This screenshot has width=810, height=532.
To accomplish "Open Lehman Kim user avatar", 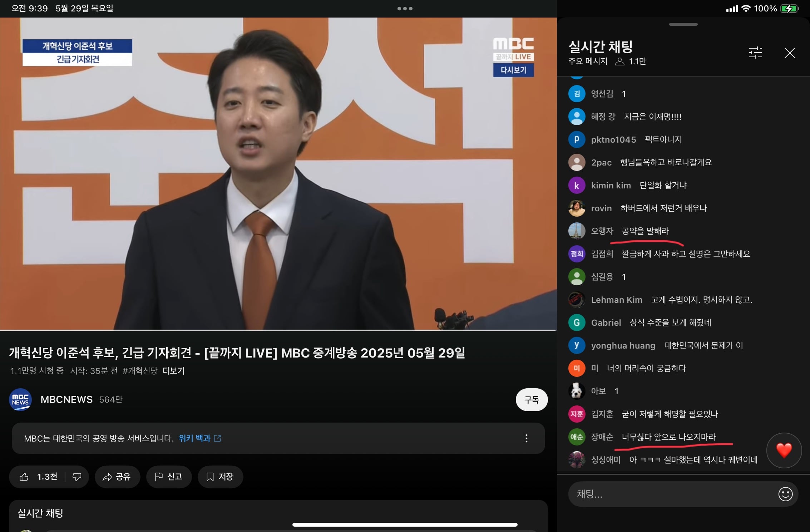I will [x=577, y=300].
